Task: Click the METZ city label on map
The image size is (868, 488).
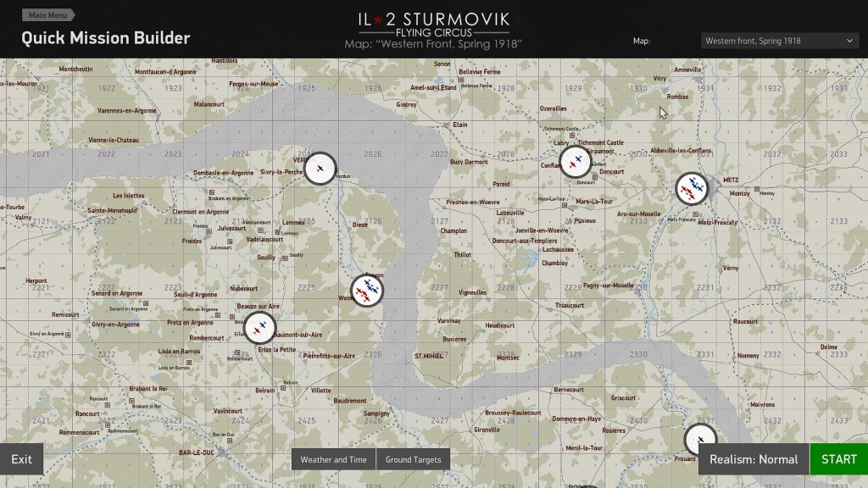Action: 732,180
